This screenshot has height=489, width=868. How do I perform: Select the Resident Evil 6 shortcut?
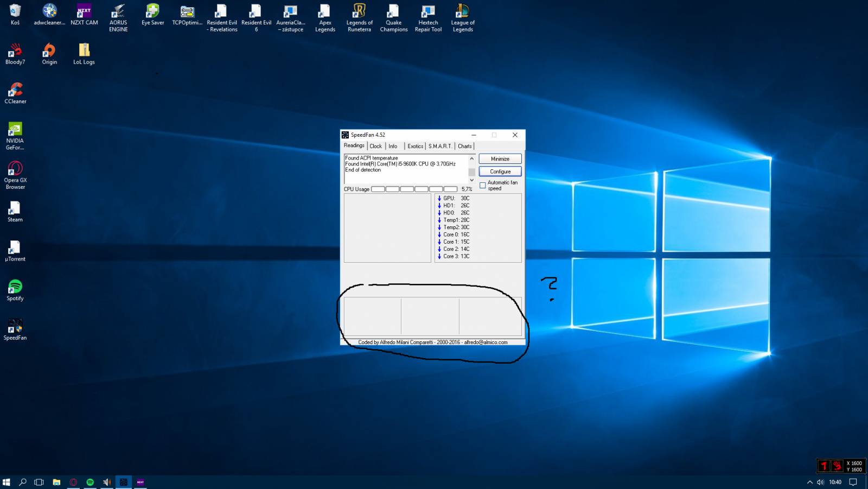256,18
